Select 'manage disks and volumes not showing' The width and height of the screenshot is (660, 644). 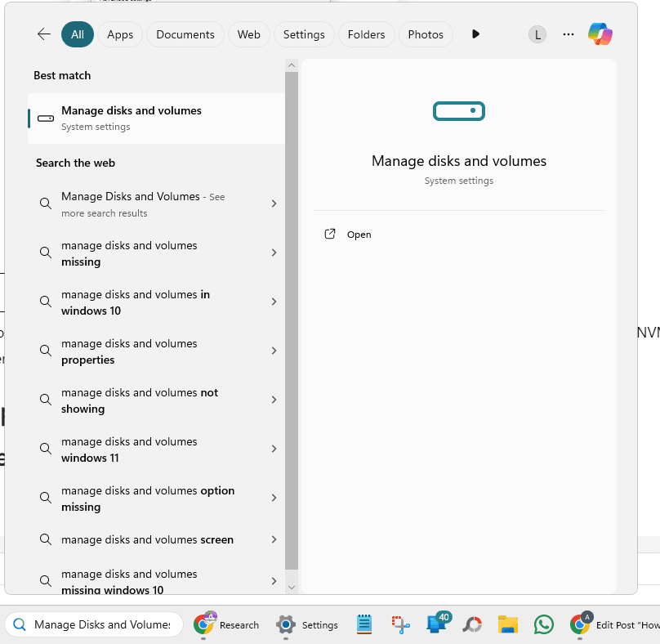pyautogui.click(x=156, y=400)
